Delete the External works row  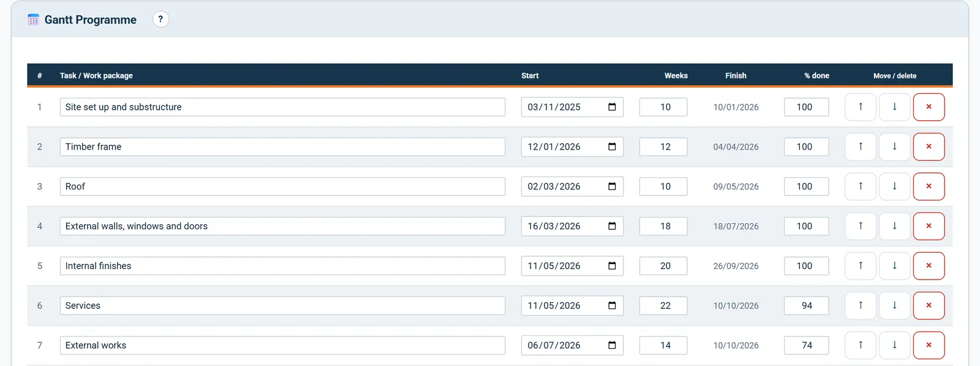(929, 345)
